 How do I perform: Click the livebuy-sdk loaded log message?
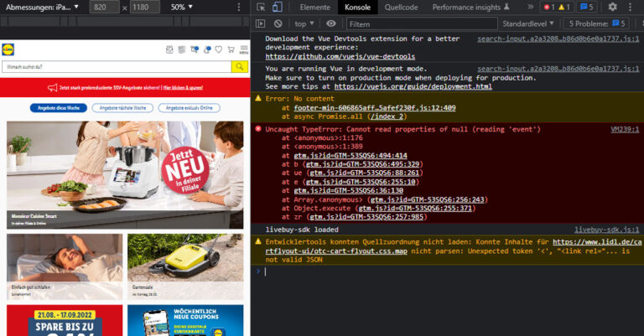click(x=302, y=230)
